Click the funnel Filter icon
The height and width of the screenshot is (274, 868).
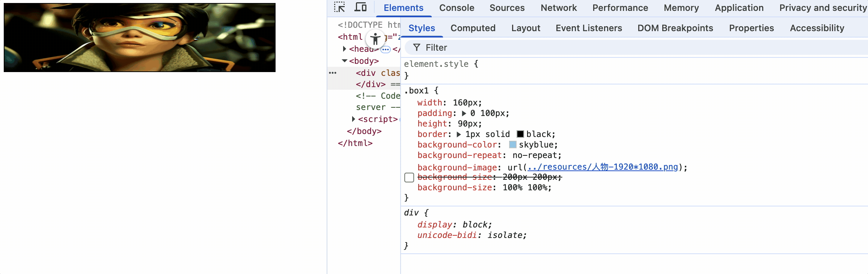(x=417, y=47)
